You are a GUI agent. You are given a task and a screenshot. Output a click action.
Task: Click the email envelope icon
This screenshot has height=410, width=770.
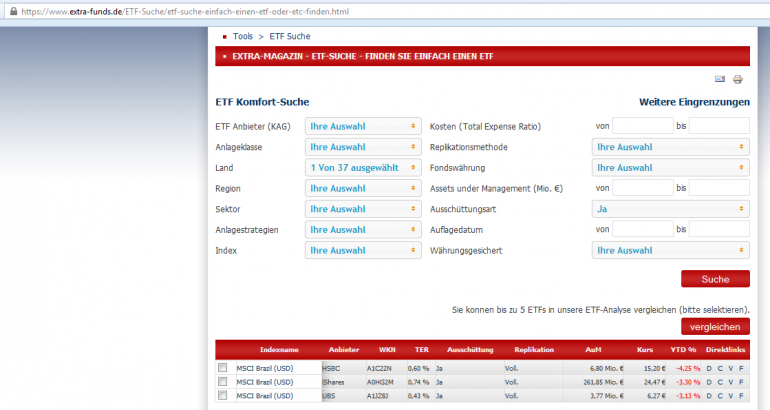(x=719, y=79)
